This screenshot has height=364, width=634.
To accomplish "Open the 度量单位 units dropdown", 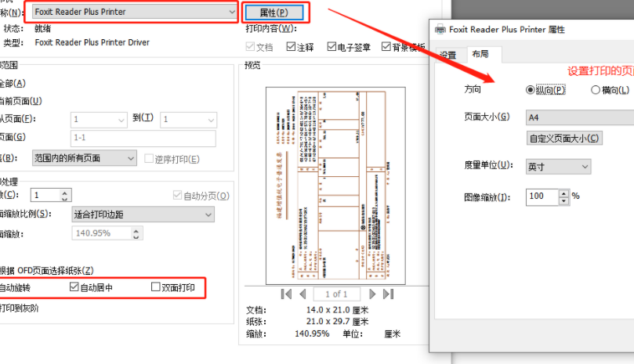I will [x=585, y=166].
